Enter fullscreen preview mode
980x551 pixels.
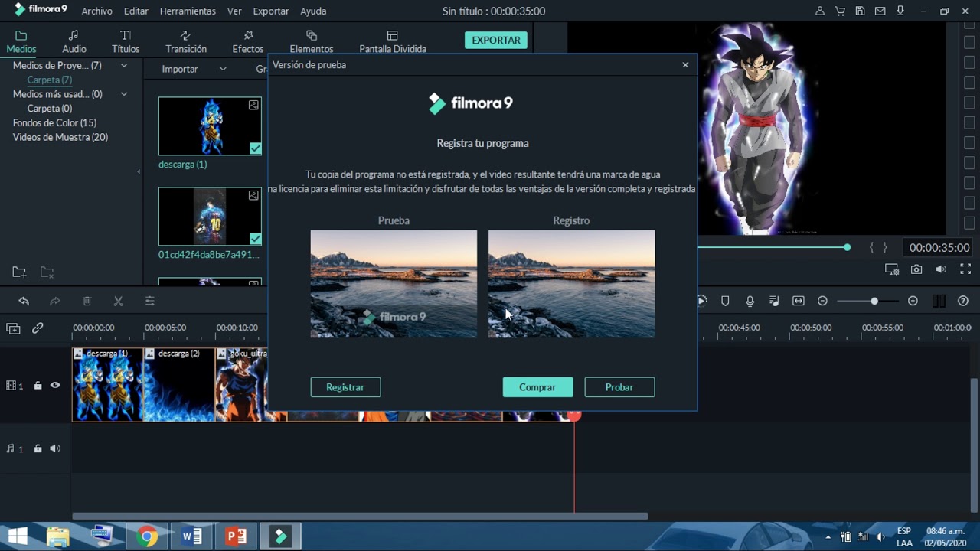point(965,269)
